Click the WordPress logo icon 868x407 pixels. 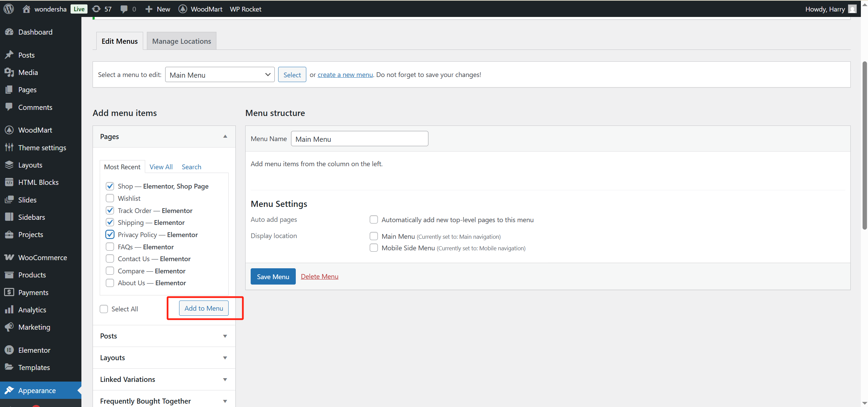pyautogui.click(x=9, y=9)
